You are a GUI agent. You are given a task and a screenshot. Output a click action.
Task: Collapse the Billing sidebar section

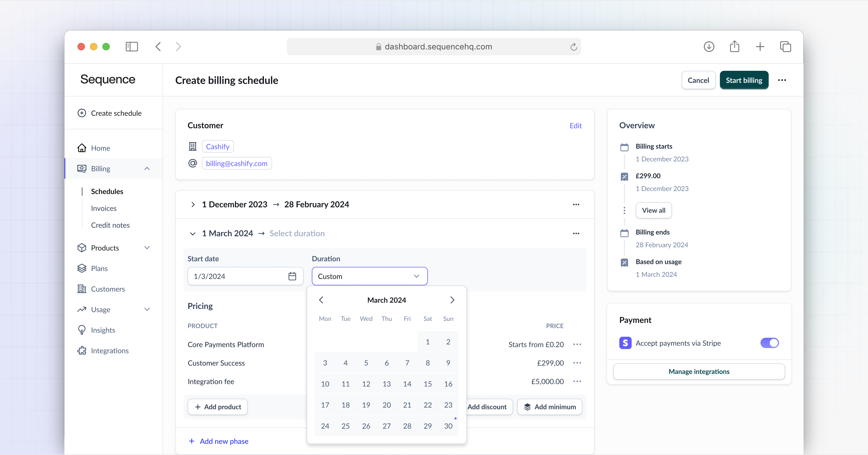coord(147,168)
